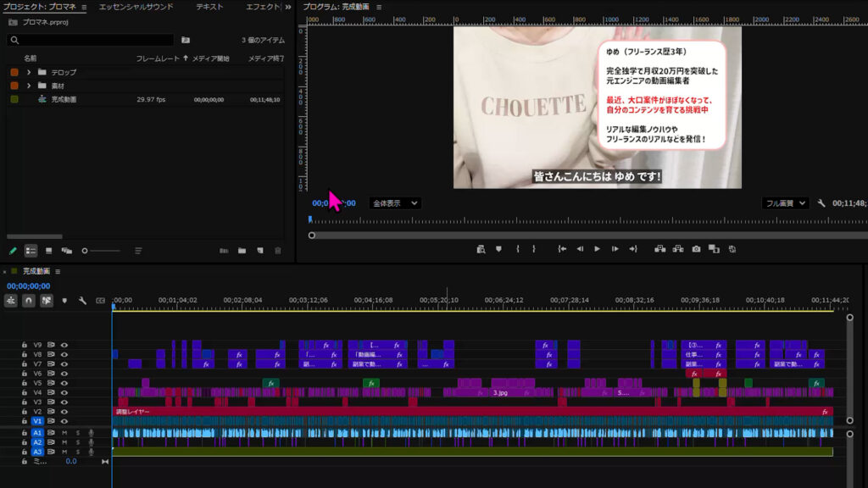Open the 全体表示 zoom level dropdown

coord(395,203)
